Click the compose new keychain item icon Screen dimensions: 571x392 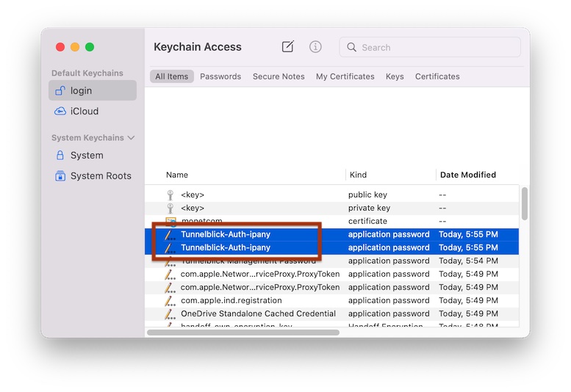pos(287,46)
